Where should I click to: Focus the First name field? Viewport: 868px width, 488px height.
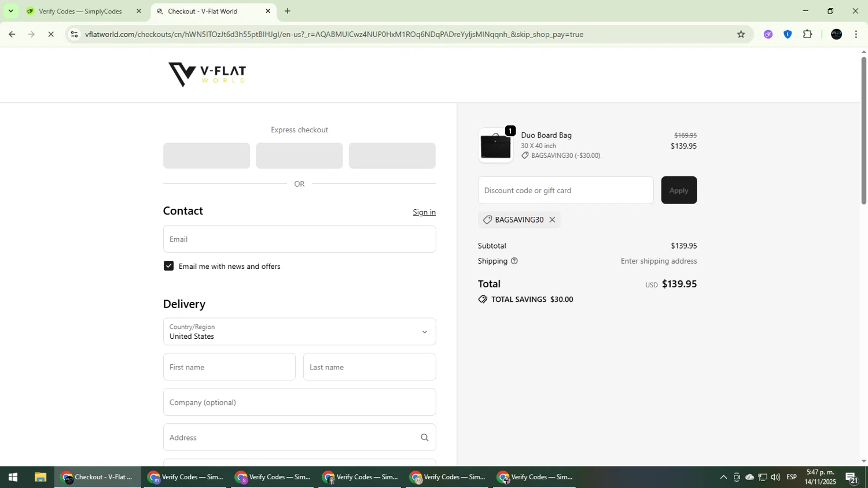(x=229, y=367)
